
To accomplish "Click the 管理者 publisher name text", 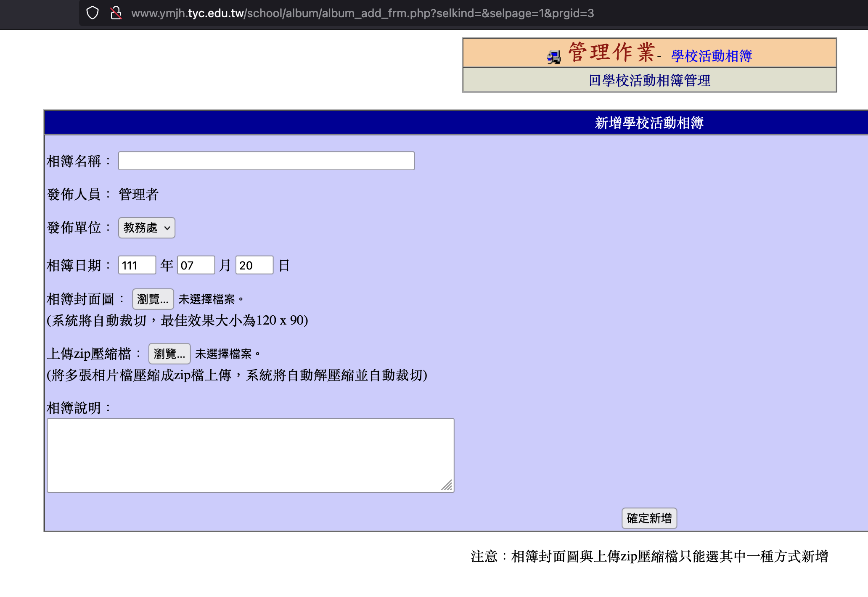I will (138, 195).
